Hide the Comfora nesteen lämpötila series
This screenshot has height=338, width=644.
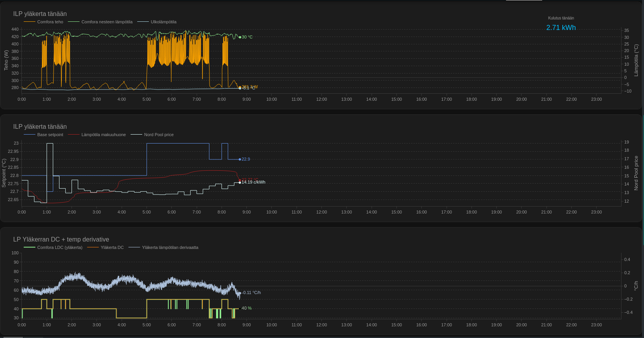point(106,22)
